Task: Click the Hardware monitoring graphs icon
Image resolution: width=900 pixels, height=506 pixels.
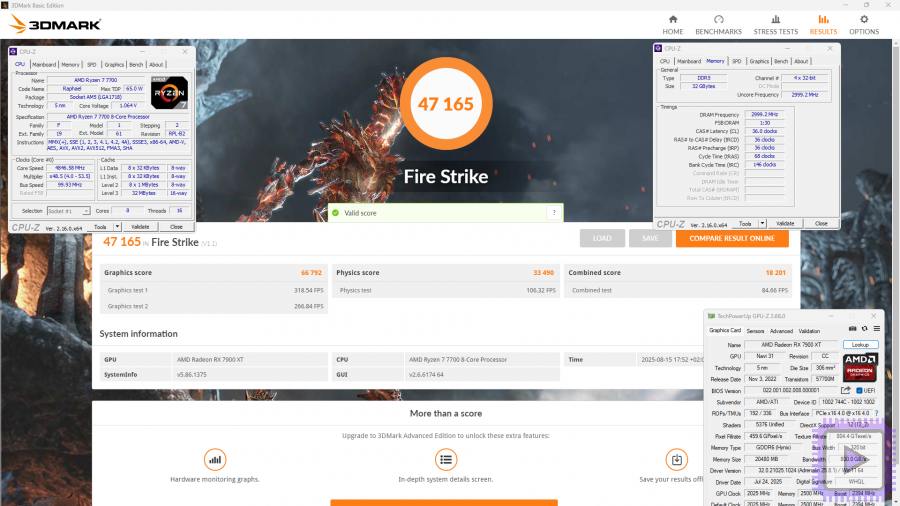Action: [x=215, y=460]
